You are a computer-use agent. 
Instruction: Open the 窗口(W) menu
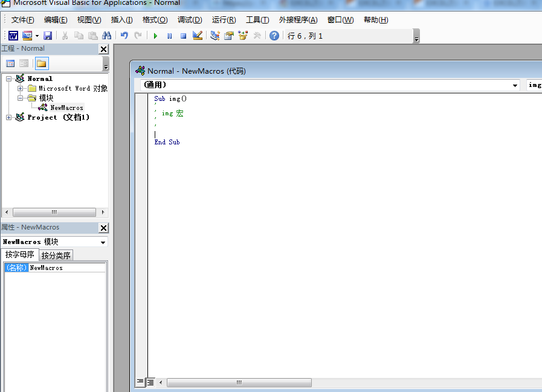[x=340, y=20]
